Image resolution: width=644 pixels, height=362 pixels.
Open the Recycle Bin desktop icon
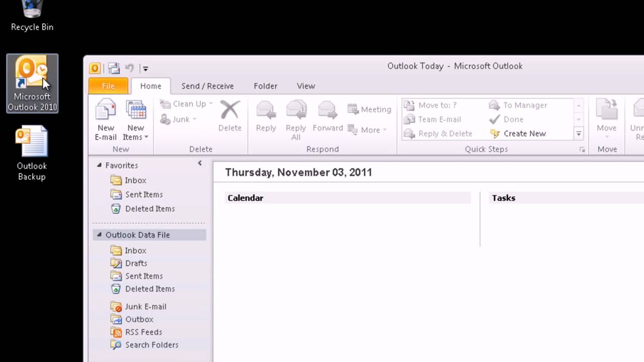(32, 16)
